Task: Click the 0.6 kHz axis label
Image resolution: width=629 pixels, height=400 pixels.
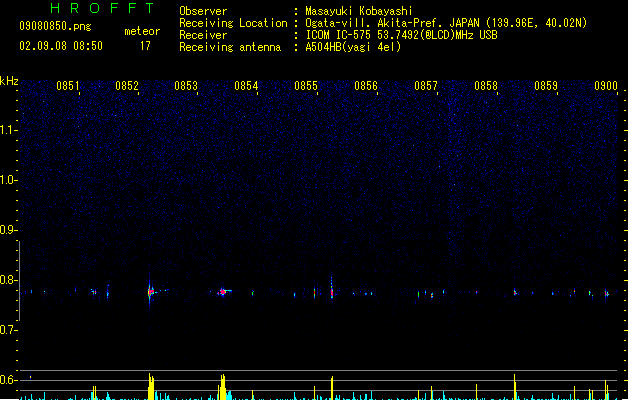Action: point(9,380)
